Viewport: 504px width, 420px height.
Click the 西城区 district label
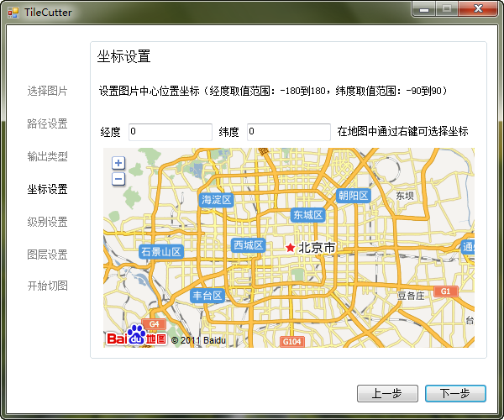[x=248, y=245]
